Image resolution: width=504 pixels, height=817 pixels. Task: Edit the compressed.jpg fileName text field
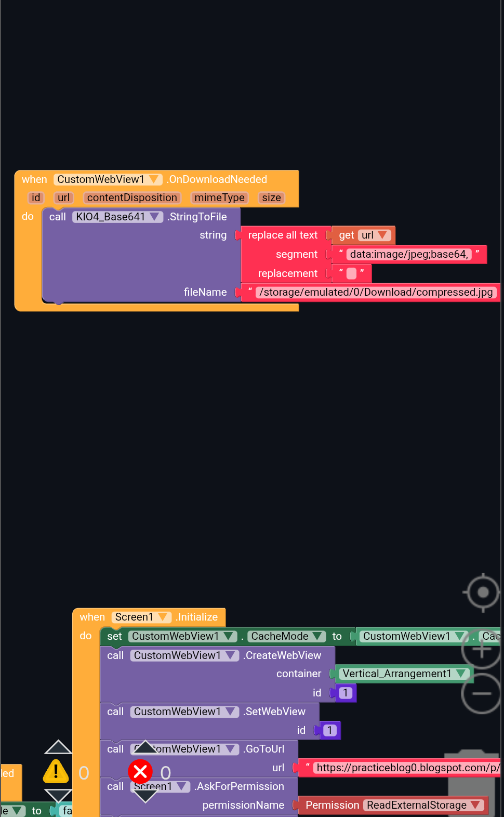376,292
